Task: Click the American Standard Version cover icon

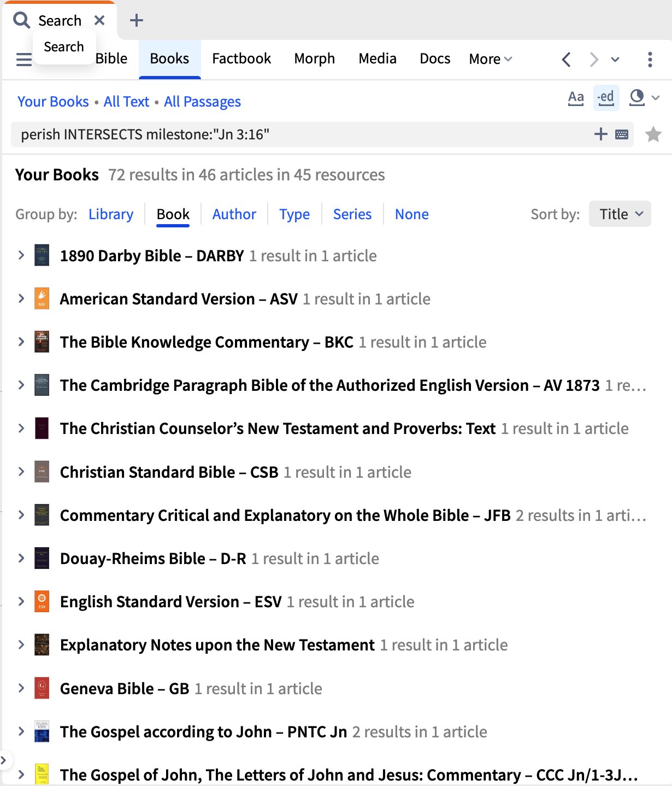Action: 42,298
